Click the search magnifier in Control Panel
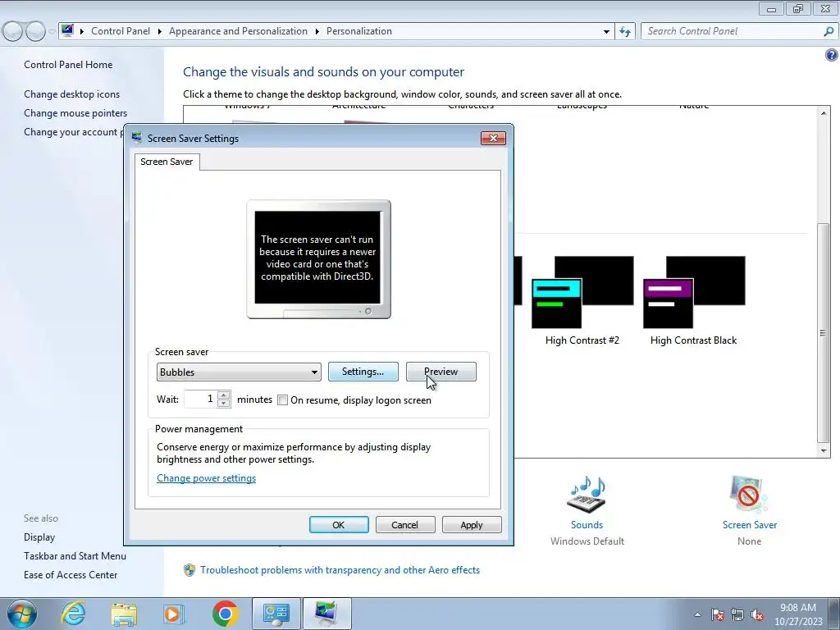 pyautogui.click(x=829, y=31)
